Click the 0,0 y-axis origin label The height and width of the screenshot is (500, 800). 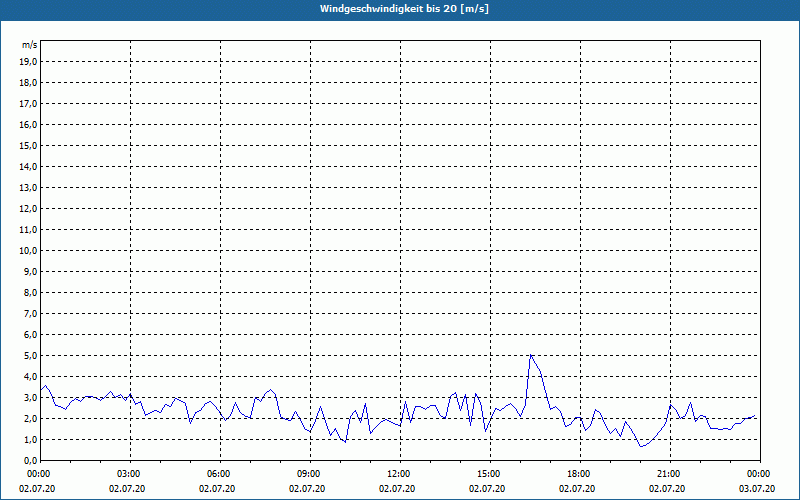point(30,460)
